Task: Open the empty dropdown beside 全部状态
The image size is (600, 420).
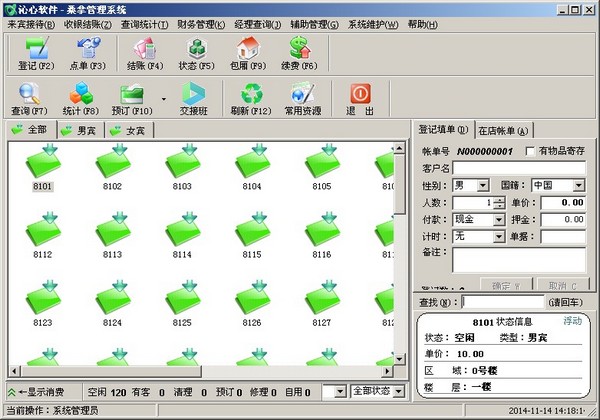Action: pyautogui.click(x=340, y=391)
